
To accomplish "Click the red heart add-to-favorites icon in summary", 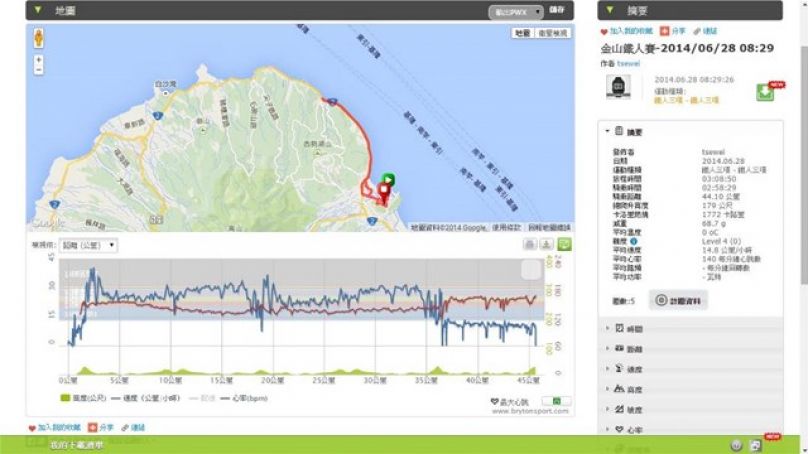I will coord(604,32).
